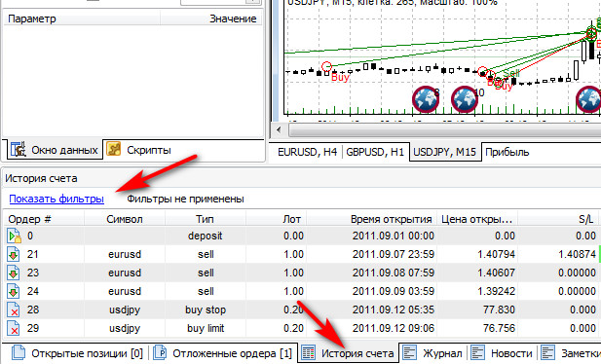The height and width of the screenshot is (364, 601).
Task: Click the cancelled icon of order 29
Action: coord(14,328)
